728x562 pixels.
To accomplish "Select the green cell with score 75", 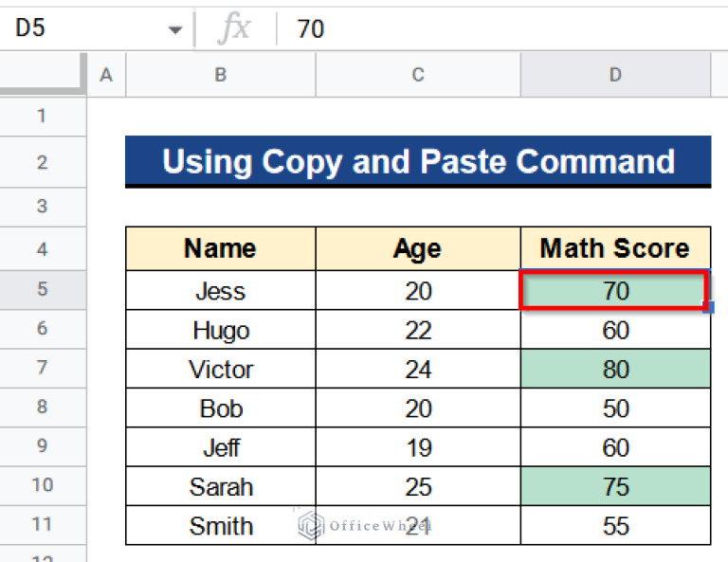I will (x=615, y=486).
